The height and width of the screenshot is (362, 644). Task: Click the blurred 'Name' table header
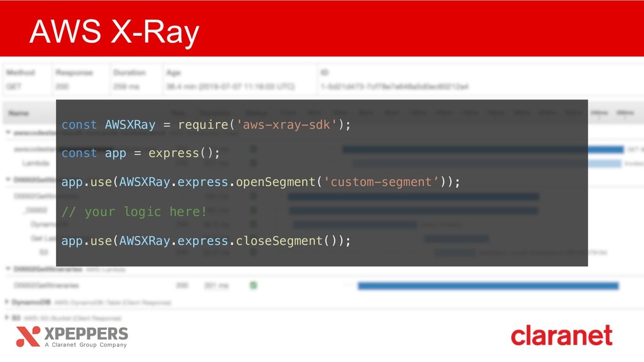click(x=18, y=113)
